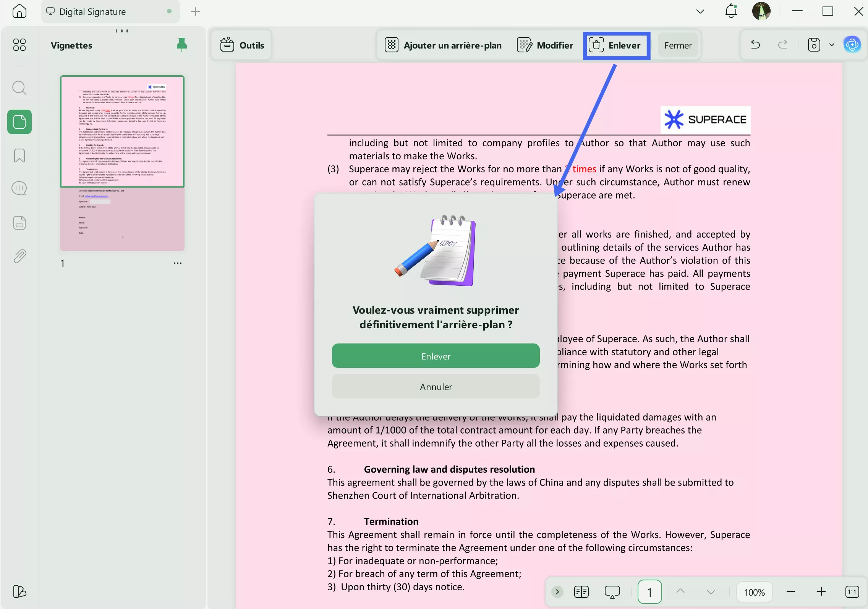868x609 pixels.
Task: Open the Attachments panel
Action: point(19,256)
